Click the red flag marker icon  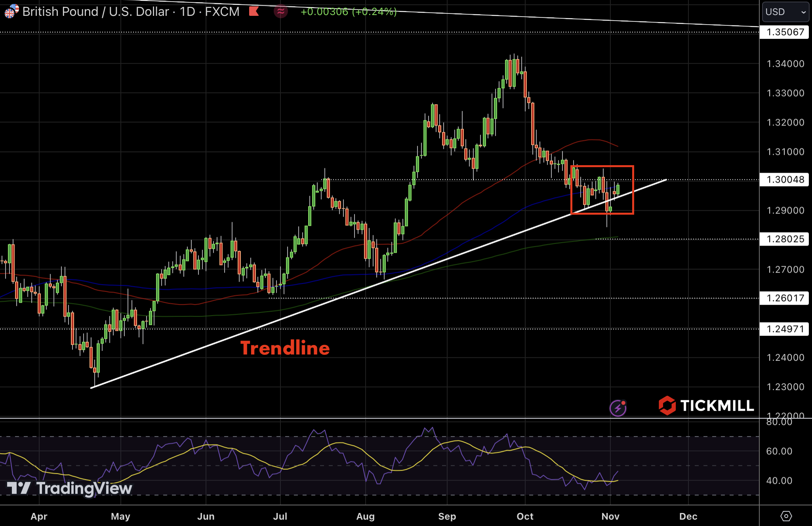click(x=254, y=11)
